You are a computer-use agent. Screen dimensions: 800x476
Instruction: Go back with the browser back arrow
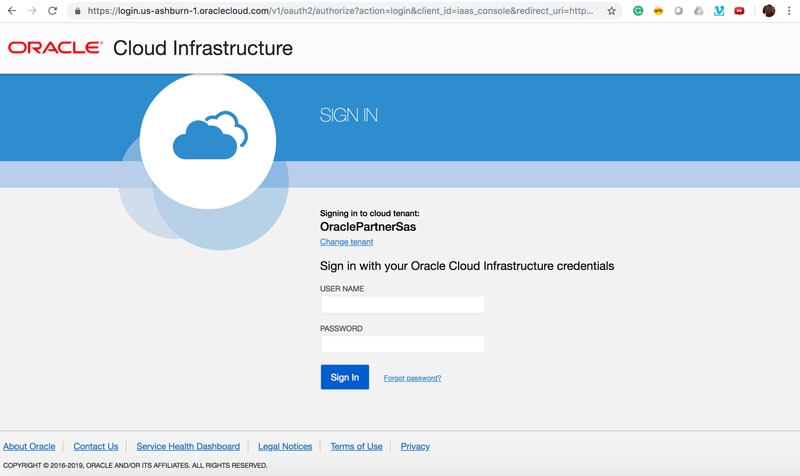click(12, 11)
